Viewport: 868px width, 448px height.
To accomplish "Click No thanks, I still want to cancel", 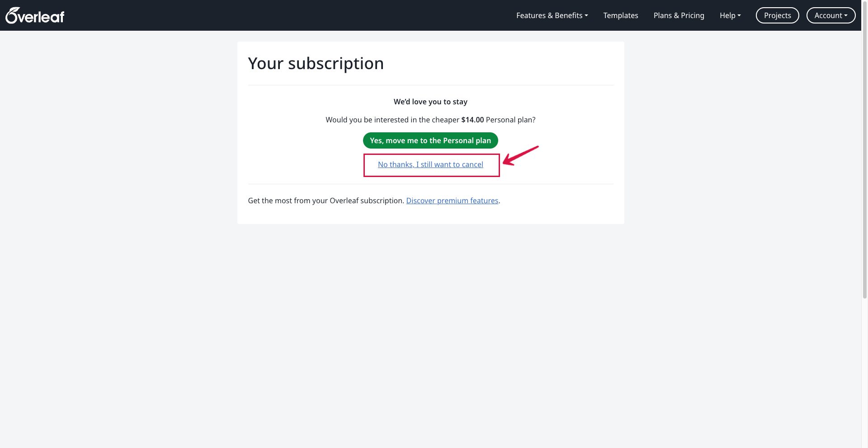I will tap(430, 164).
